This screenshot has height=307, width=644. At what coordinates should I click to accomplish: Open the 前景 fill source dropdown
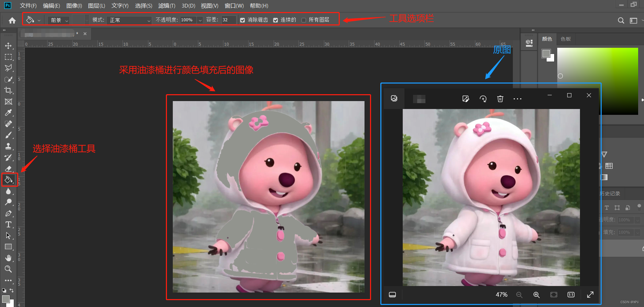point(59,20)
